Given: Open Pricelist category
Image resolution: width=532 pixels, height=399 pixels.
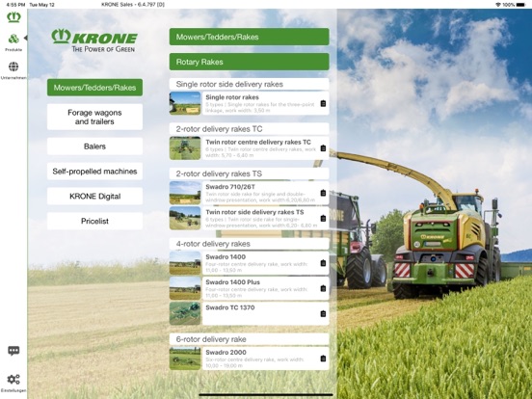Looking at the screenshot, I should tap(94, 222).
